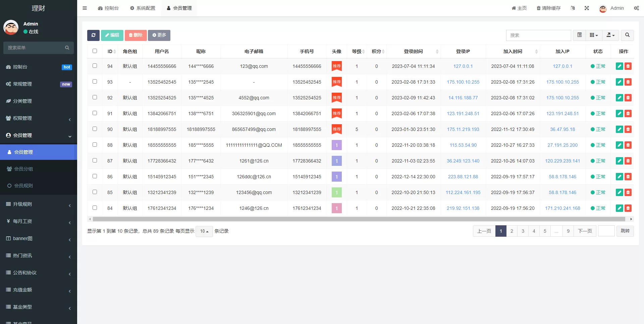Open the column visibility grid dropdown
Image resolution: width=644 pixels, height=324 pixels.
pos(594,35)
